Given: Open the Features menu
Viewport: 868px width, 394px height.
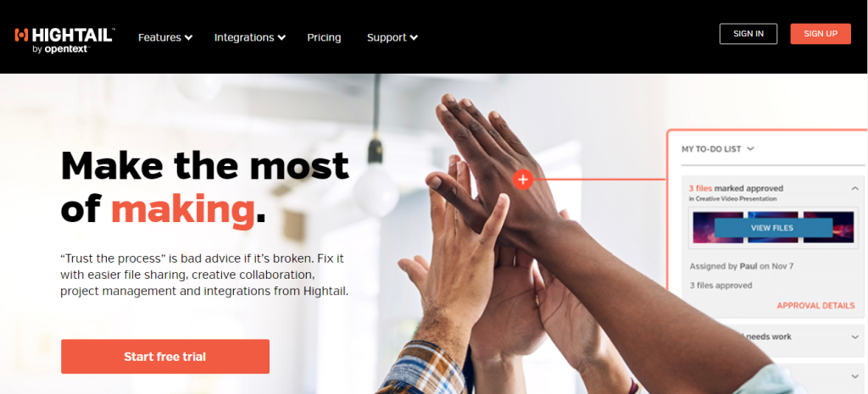Looking at the screenshot, I should click(x=165, y=37).
